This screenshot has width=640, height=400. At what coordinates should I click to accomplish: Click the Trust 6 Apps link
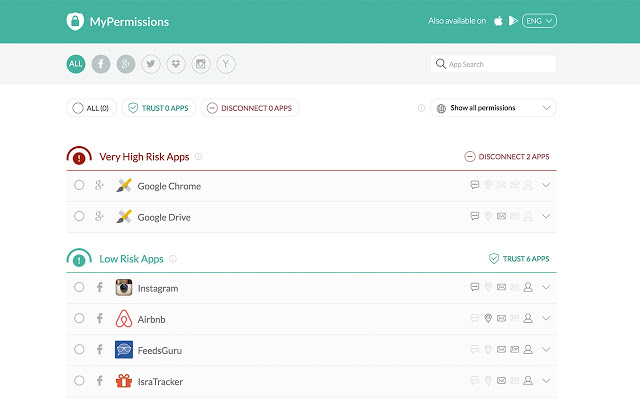click(518, 258)
